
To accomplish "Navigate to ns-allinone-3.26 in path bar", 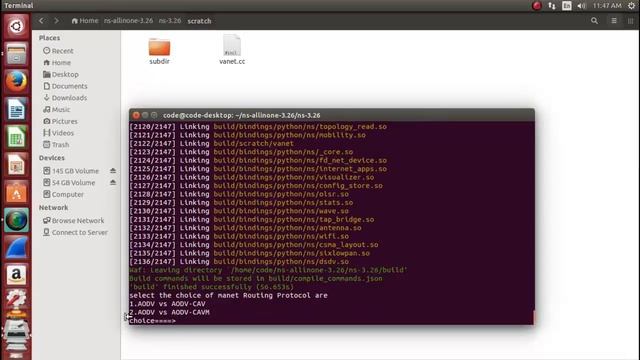I will (x=128, y=20).
